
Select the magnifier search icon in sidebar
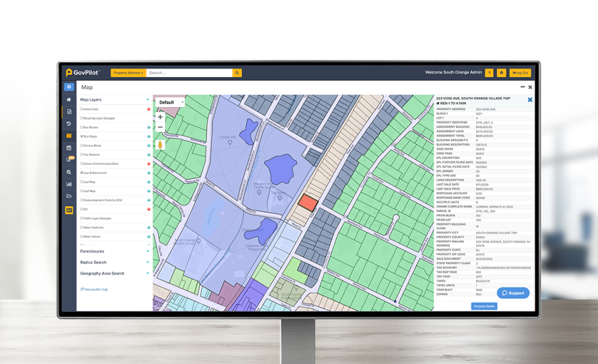pos(69,172)
